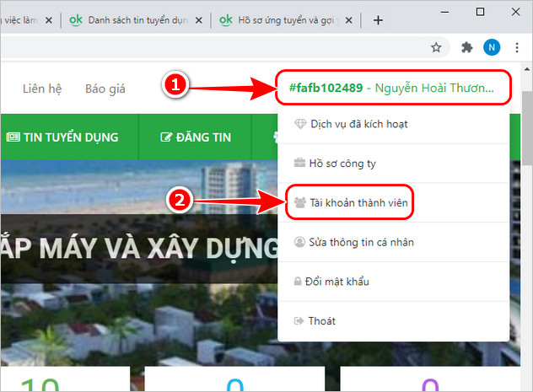Open the Chrome three-dot menu
The height and width of the screenshot is (392, 533).
pos(517,47)
